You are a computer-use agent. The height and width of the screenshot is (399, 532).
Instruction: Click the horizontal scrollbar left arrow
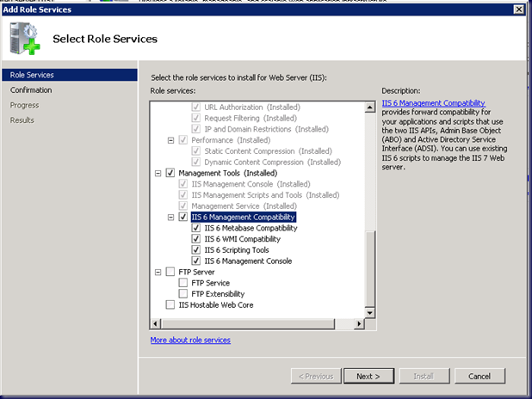pyautogui.click(x=156, y=323)
